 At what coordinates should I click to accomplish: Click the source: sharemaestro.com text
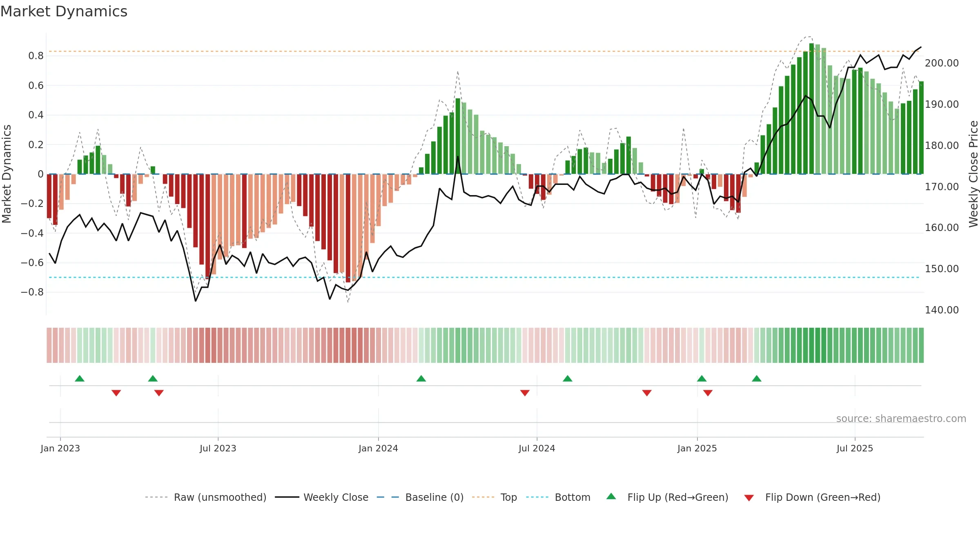coord(901,418)
